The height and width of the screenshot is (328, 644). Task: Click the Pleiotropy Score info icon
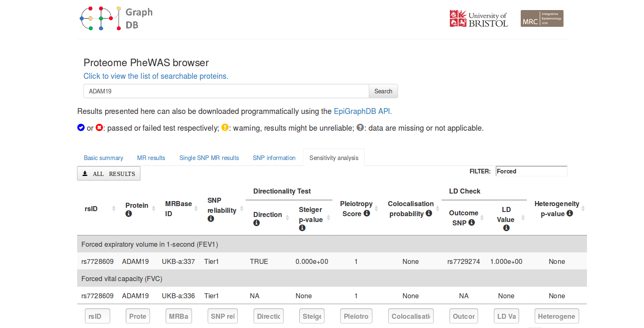(367, 213)
